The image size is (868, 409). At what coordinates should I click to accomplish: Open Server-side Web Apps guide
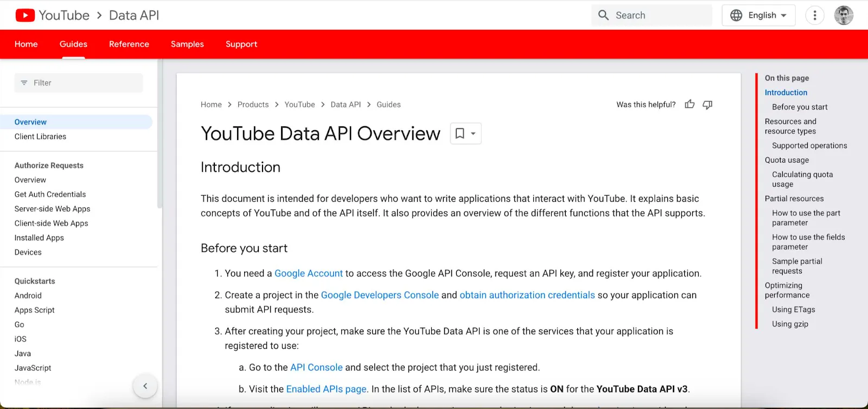tap(53, 209)
